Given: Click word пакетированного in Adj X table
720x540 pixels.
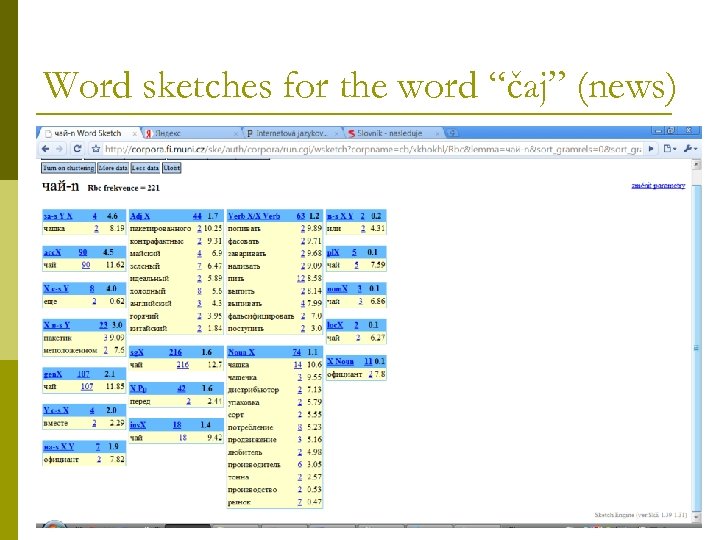Looking at the screenshot, I should (x=160, y=228).
